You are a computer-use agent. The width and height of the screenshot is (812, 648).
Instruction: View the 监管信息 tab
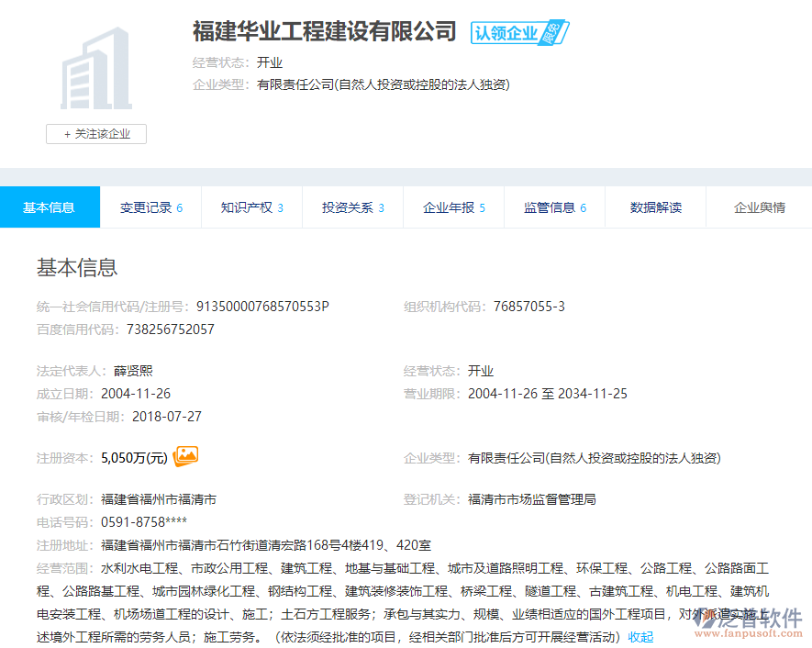(x=554, y=207)
